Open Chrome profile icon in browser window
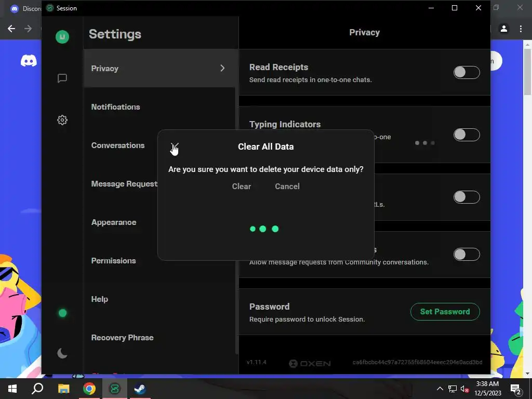 pos(504,29)
